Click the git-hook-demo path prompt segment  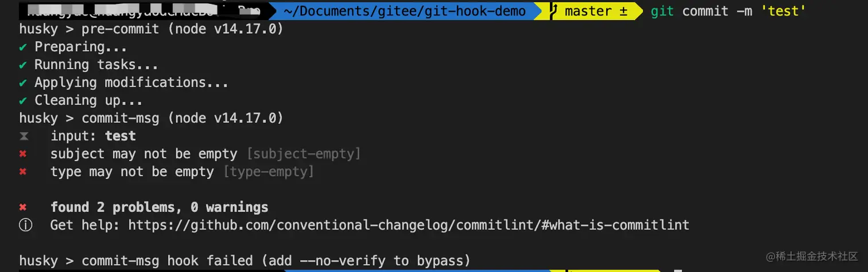[404, 11]
